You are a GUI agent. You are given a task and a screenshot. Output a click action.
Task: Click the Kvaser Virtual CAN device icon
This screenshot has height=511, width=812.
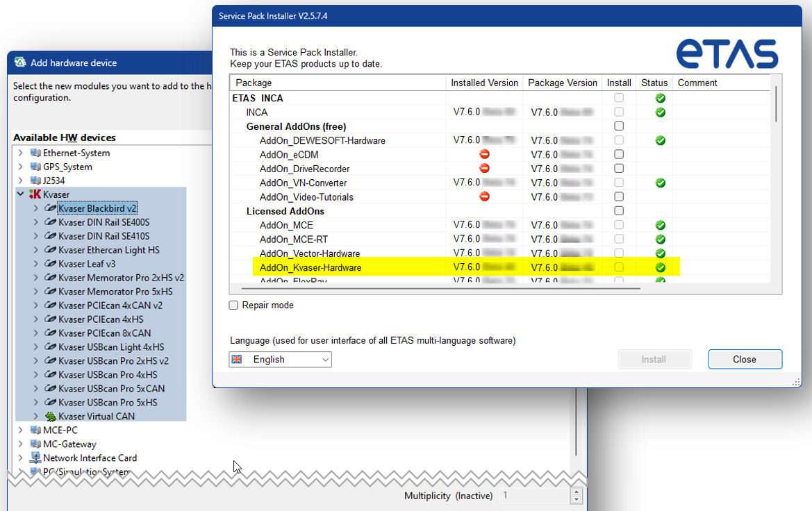[x=51, y=417]
